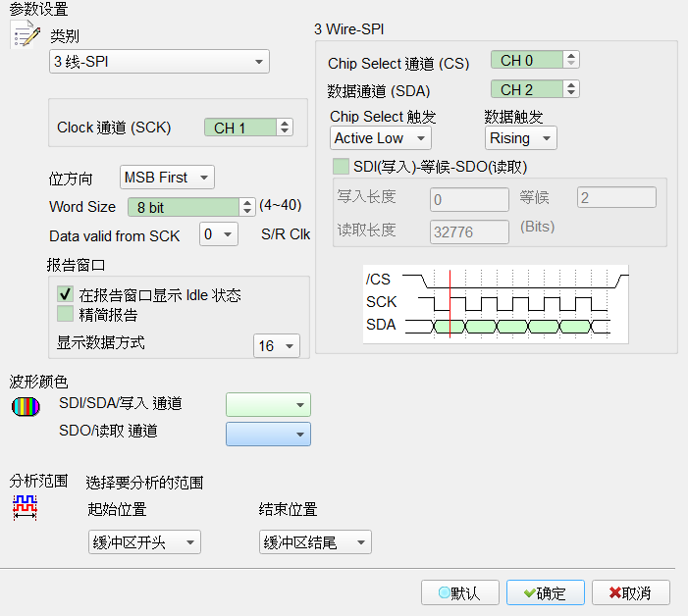The height and width of the screenshot is (616, 688).
Task: Open 起始位置 缓冲区开头 dropdown
Action: pos(144,542)
